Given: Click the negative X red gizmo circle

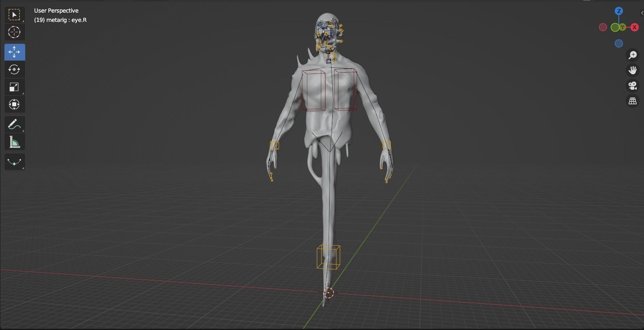Looking at the screenshot, I should [x=603, y=27].
